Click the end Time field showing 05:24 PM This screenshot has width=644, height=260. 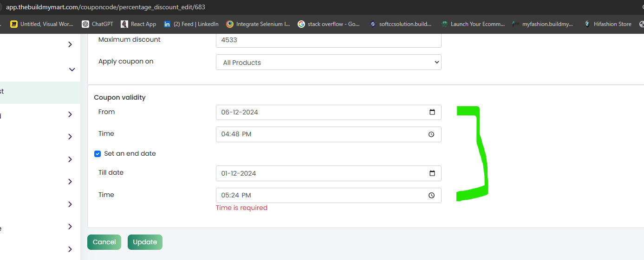pos(329,195)
